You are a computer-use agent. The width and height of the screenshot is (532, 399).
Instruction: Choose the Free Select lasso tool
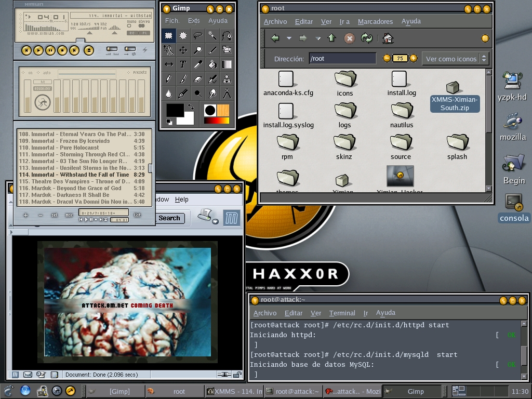pos(197,35)
